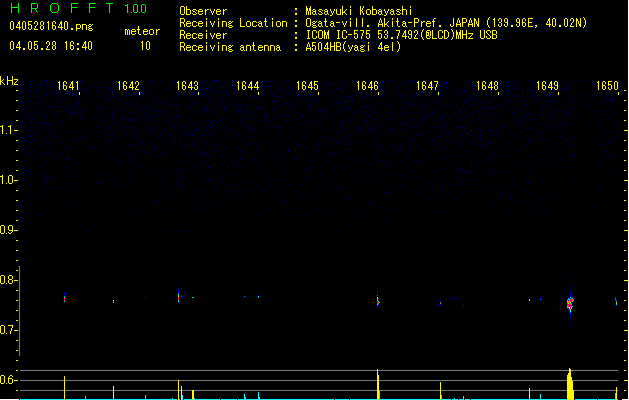Viewport: 629px width, 400px height.
Task: Click the 1648 time axis label
Action: 487,86
